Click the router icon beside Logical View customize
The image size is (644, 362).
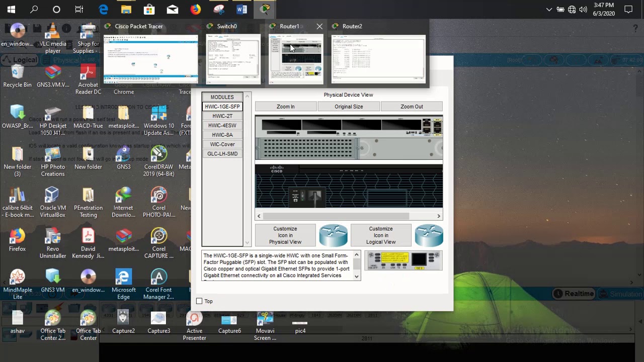click(x=429, y=235)
